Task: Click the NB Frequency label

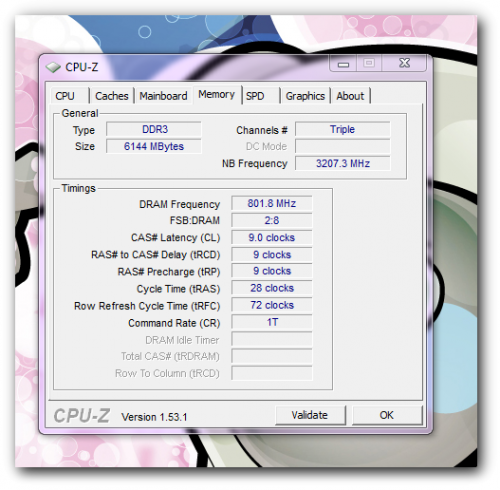Action: (255, 164)
